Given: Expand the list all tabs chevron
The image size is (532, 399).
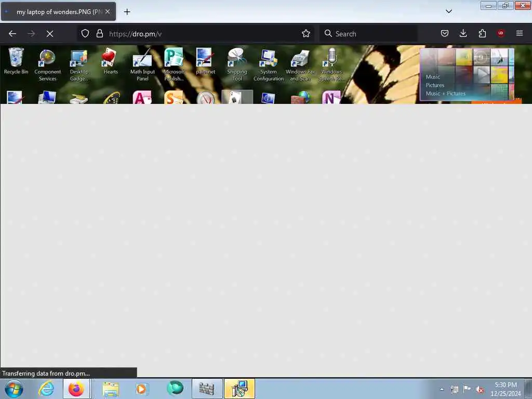Looking at the screenshot, I should click(x=448, y=11).
